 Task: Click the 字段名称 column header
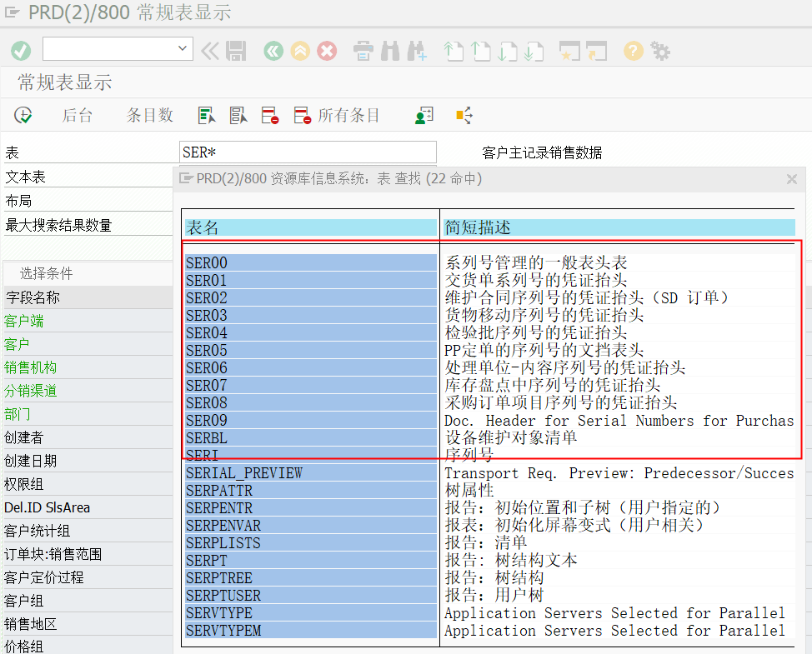coord(33,297)
